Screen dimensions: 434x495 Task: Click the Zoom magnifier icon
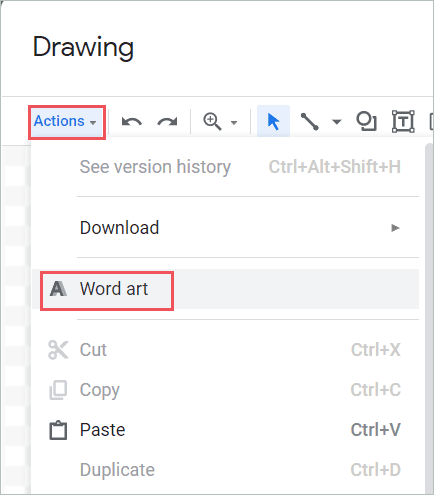(x=212, y=121)
